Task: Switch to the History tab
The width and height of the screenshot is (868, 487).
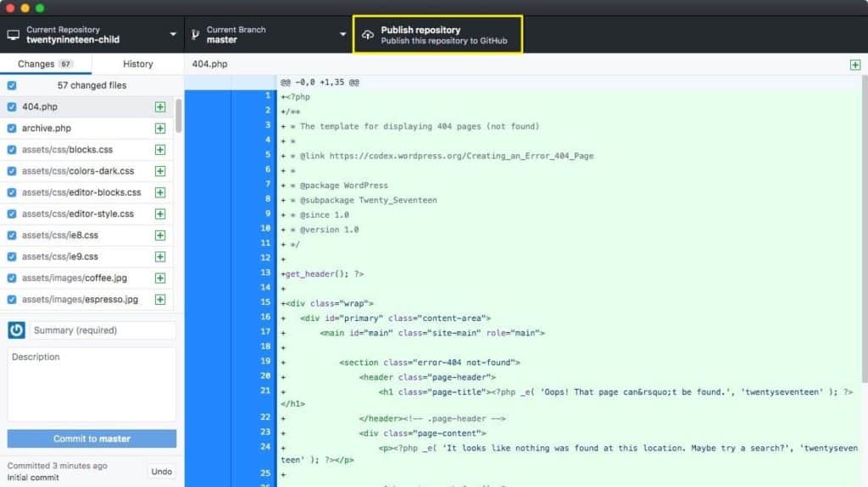Action: pyautogui.click(x=138, y=64)
